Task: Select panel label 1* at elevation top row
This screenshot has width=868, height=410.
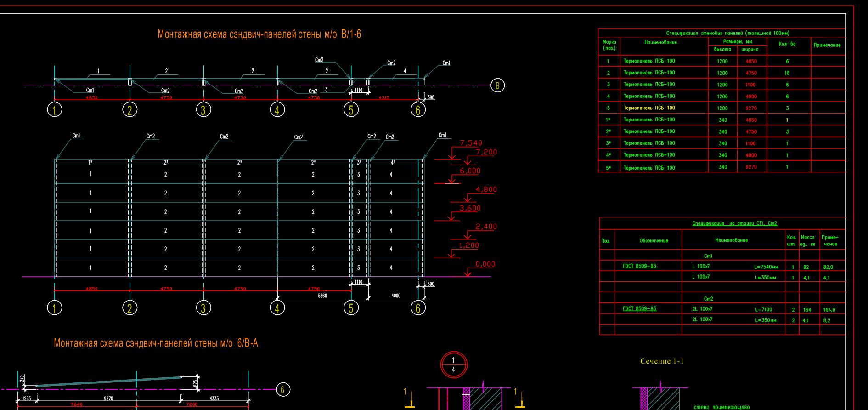Action: (90, 163)
